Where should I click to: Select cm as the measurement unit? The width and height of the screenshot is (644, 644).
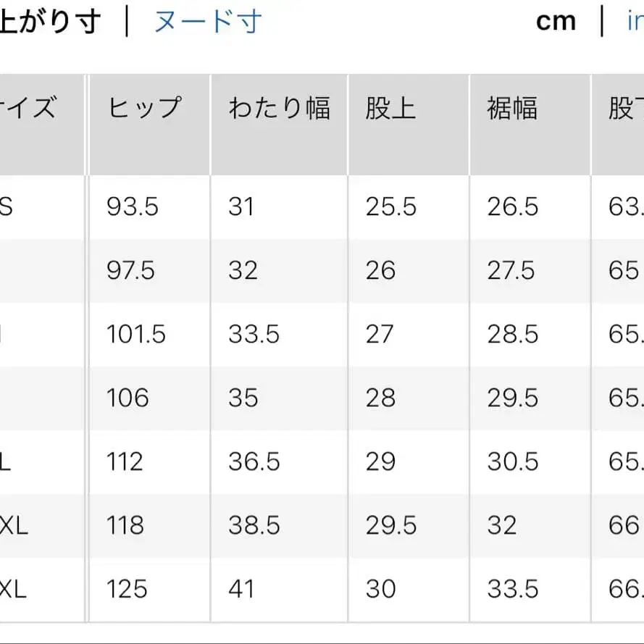click(x=556, y=21)
